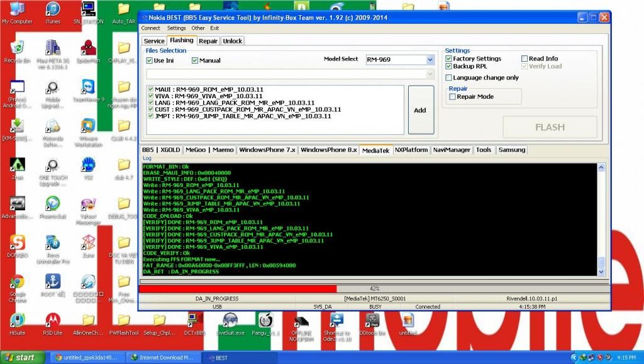Select the Samsung platform tab
Viewport: 644px width, 364px height.
(512, 150)
